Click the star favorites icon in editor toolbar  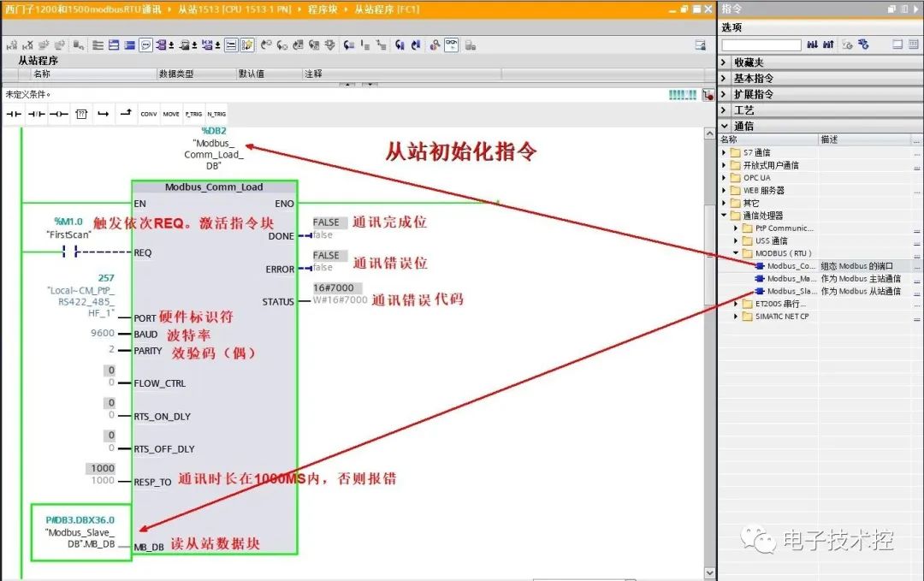click(247, 45)
